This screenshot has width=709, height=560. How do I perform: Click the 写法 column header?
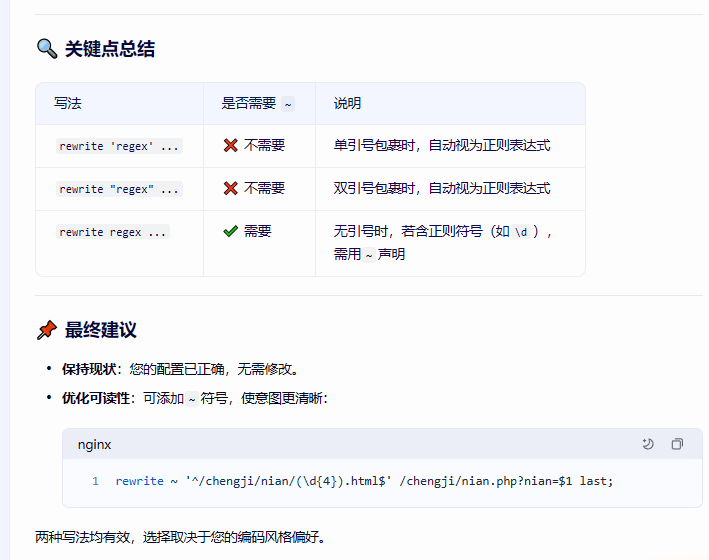point(67,103)
